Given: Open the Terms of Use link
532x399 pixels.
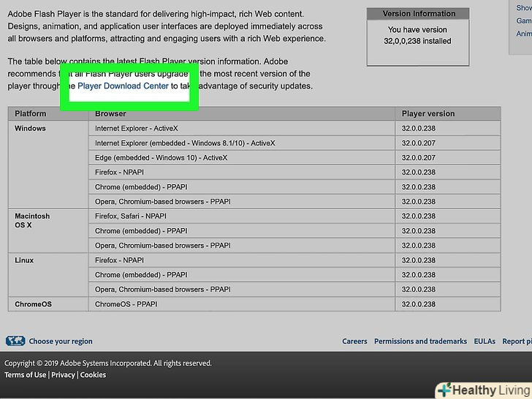Looking at the screenshot, I should click(x=25, y=375).
